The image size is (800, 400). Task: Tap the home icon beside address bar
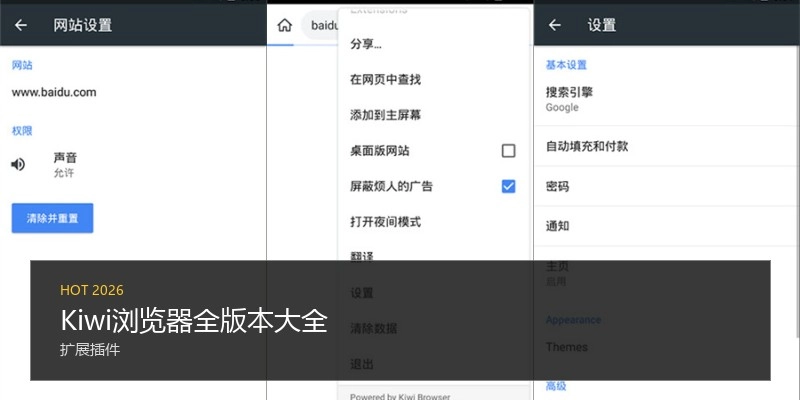coord(284,25)
